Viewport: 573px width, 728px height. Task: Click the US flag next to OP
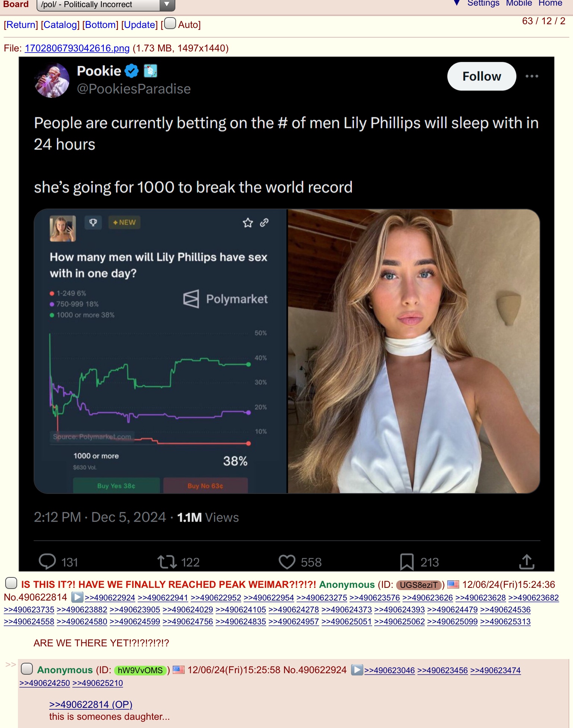coord(453,584)
